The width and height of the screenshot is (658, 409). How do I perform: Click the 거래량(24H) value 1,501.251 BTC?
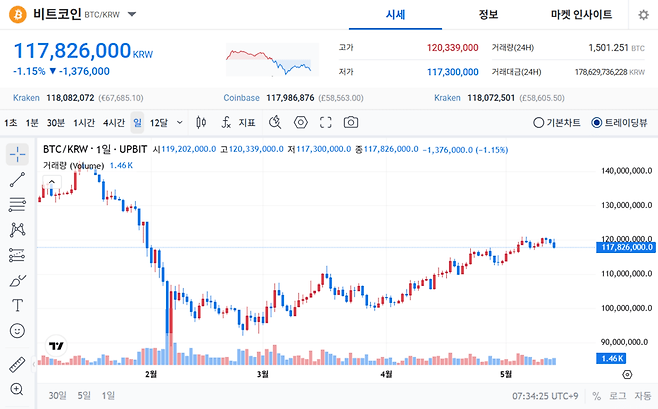click(x=616, y=48)
